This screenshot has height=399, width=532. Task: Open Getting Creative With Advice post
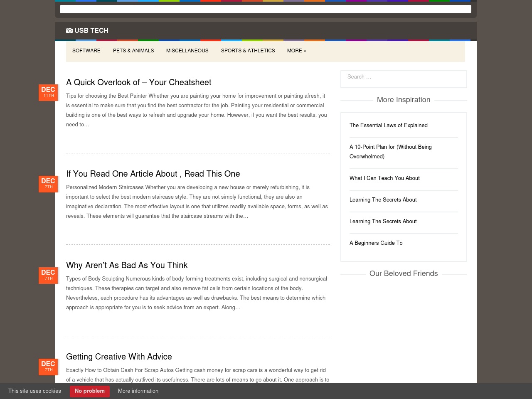(x=119, y=357)
